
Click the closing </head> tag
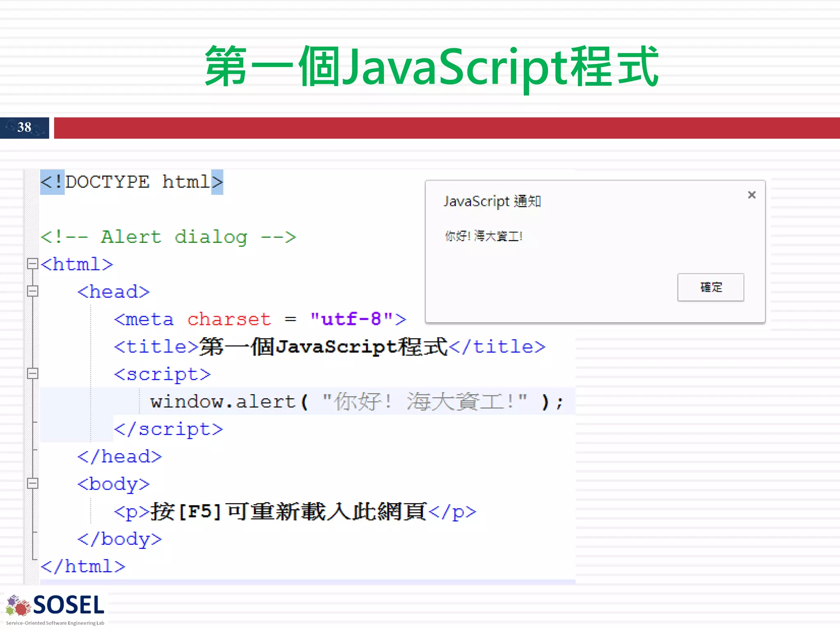pos(120,457)
